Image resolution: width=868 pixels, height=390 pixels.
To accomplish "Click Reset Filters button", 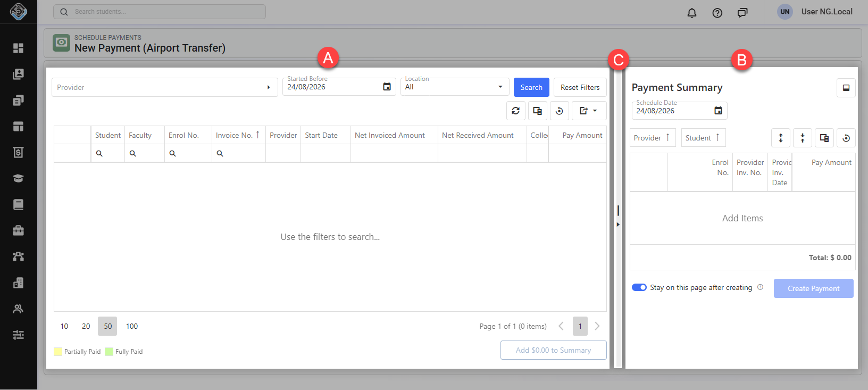I will pos(580,87).
